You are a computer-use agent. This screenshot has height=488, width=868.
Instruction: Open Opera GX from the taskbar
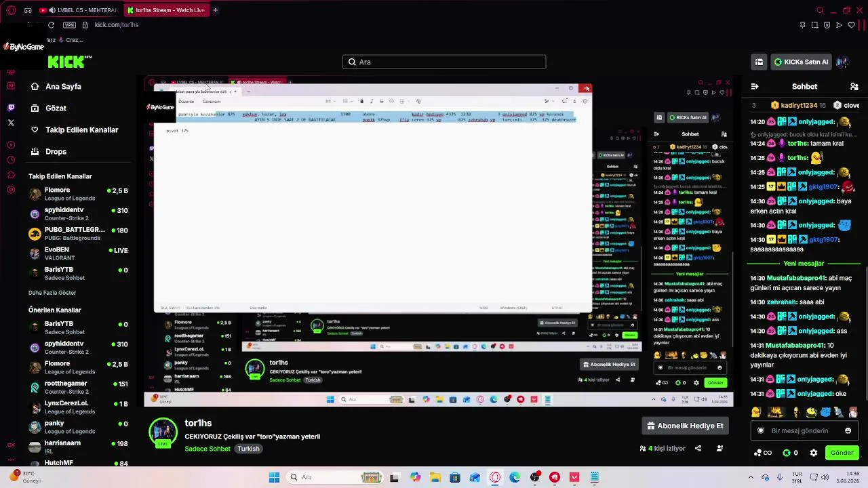[495, 477]
